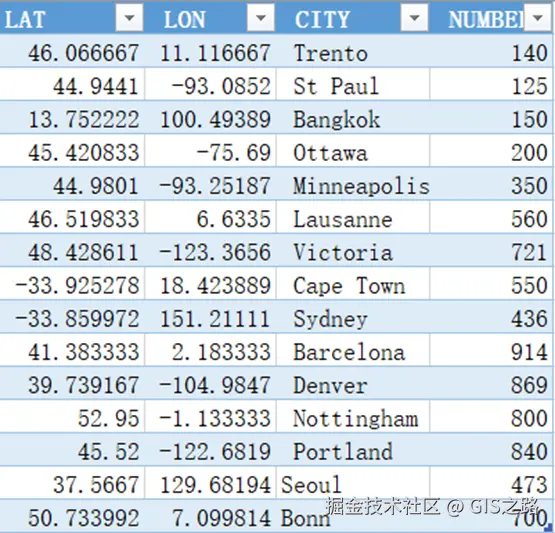Open the NUMBER column filter dropdown
The height and width of the screenshot is (533, 555).
(x=537, y=17)
